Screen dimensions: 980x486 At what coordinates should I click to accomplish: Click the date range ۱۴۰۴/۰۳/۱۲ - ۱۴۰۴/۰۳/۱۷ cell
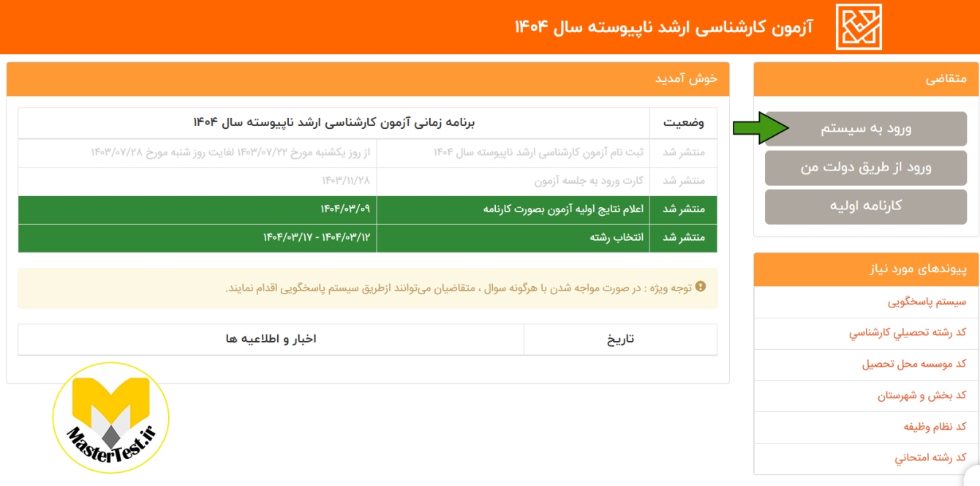click(x=197, y=238)
